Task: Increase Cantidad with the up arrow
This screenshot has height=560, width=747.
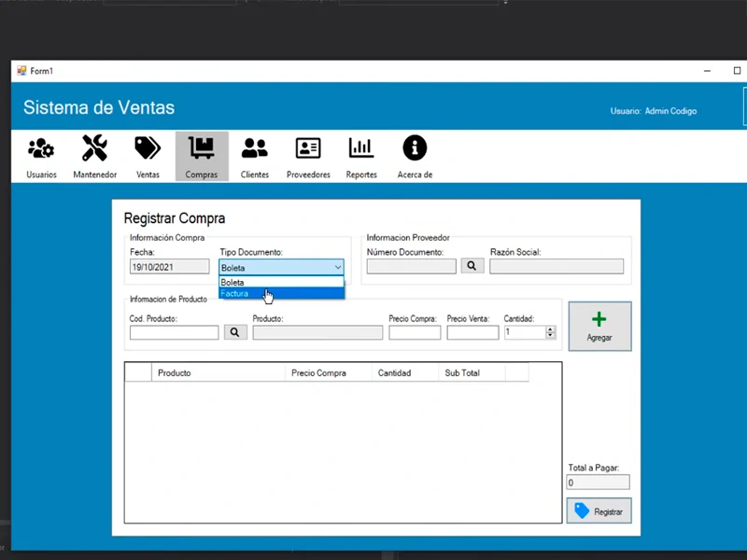Action: click(550, 329)
